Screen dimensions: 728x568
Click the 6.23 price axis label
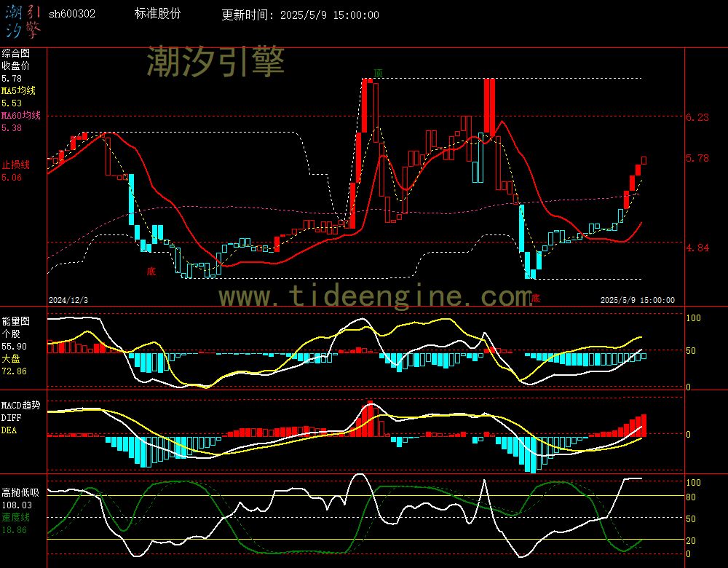697,117
